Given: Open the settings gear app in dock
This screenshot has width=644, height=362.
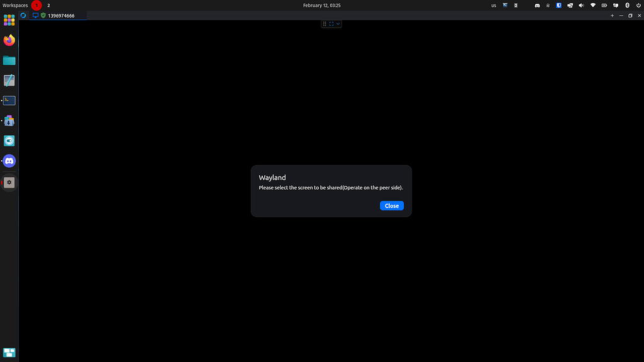Looking at the screenshot, I should pos(9,182).
